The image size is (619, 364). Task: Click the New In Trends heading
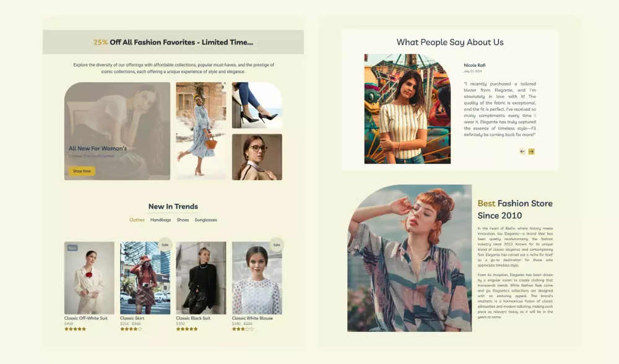tap(173, 207)
